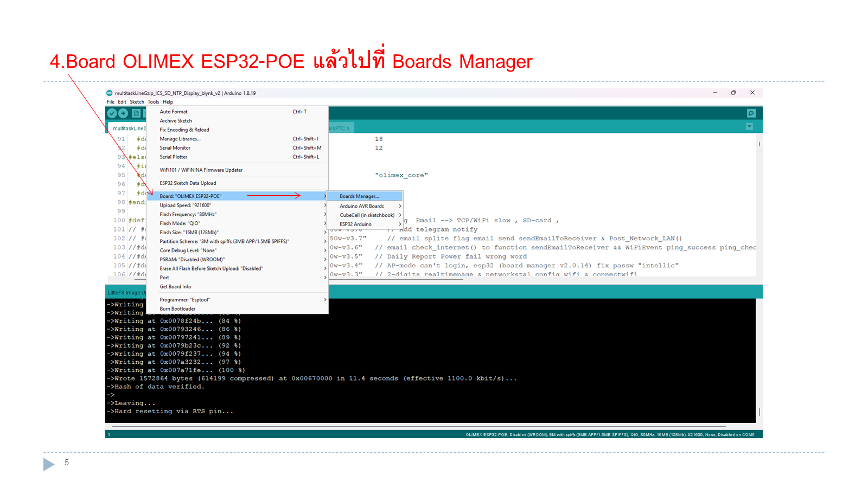The height and width of the screenshot is (488, 868).
Task: Click the Arduino logo in title bar
Action: (110, 93)
